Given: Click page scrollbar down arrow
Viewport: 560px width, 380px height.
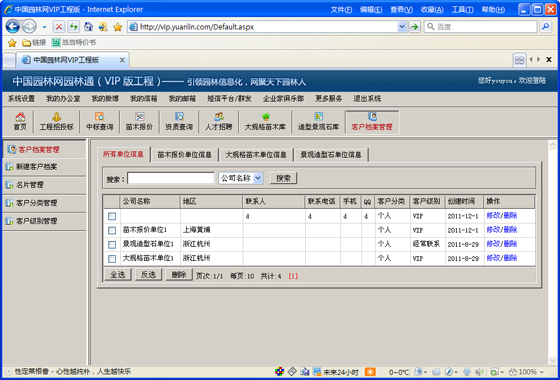Looking at the screenshot, I should click(552, 361).
